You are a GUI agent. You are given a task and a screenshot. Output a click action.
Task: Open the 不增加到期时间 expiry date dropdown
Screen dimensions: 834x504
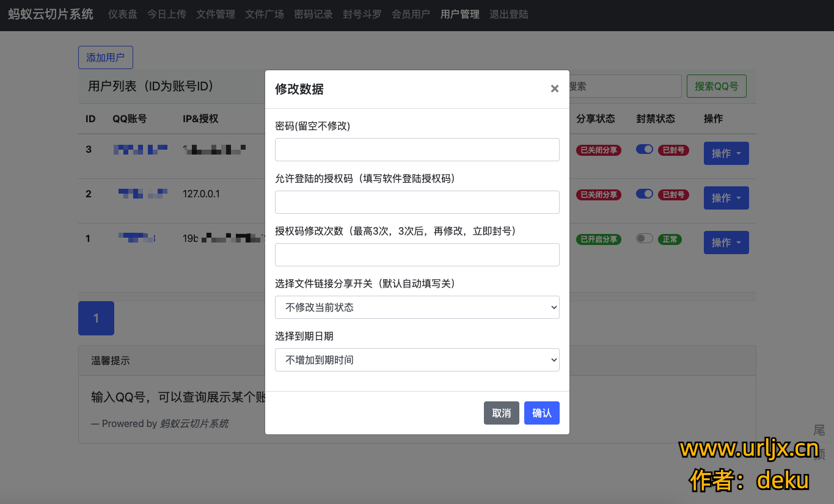click(x=417, y=360)
